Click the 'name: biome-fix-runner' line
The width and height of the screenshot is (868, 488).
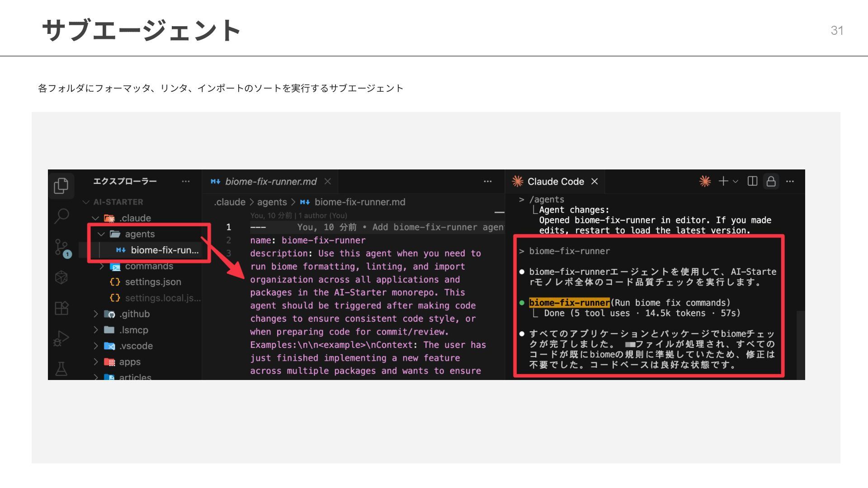308,240
